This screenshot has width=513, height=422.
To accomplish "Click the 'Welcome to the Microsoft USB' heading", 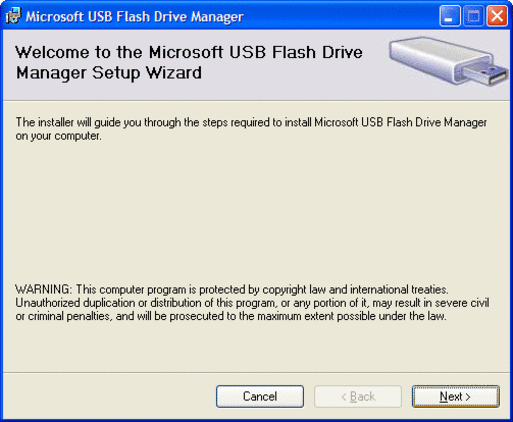I will point(189,52).
